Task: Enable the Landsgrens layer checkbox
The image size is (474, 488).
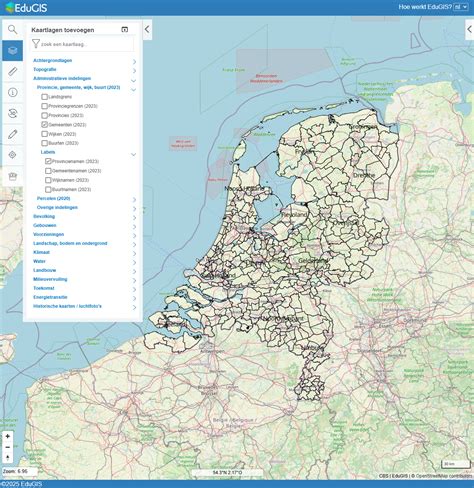Action: point(44,97)
